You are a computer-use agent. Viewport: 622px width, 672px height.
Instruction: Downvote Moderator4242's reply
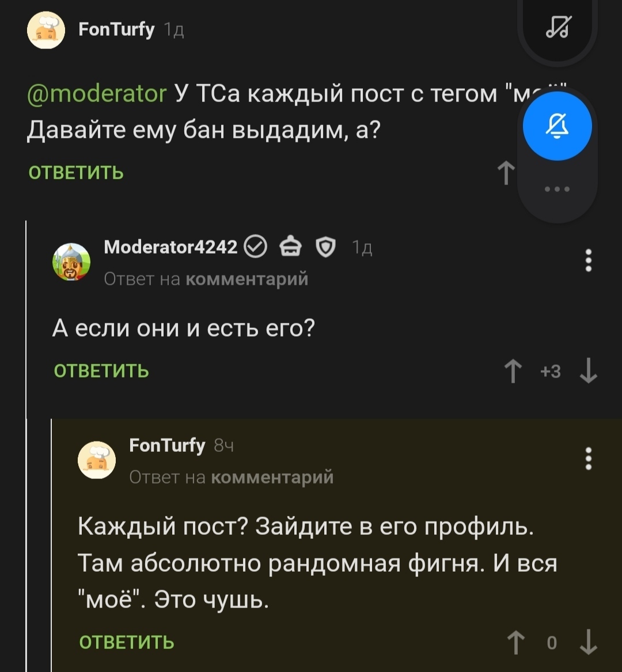click(x=588, y=372)
